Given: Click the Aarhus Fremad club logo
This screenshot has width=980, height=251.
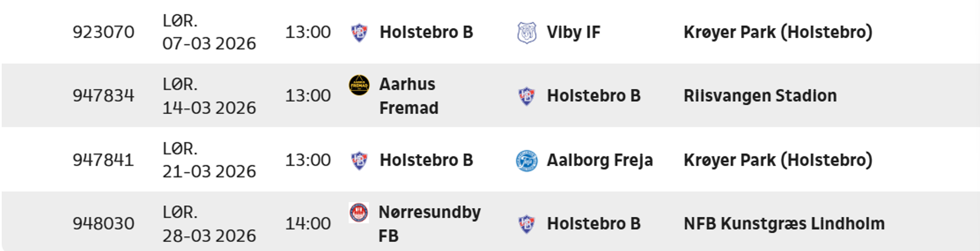Looking at the screenshot, I should point(359,85).
